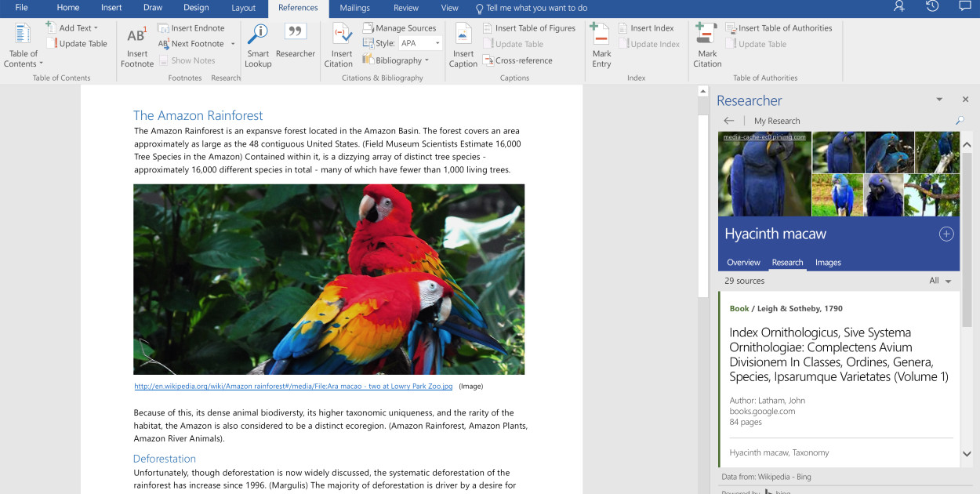Open the Table of Contents gallery

(24, 45)
